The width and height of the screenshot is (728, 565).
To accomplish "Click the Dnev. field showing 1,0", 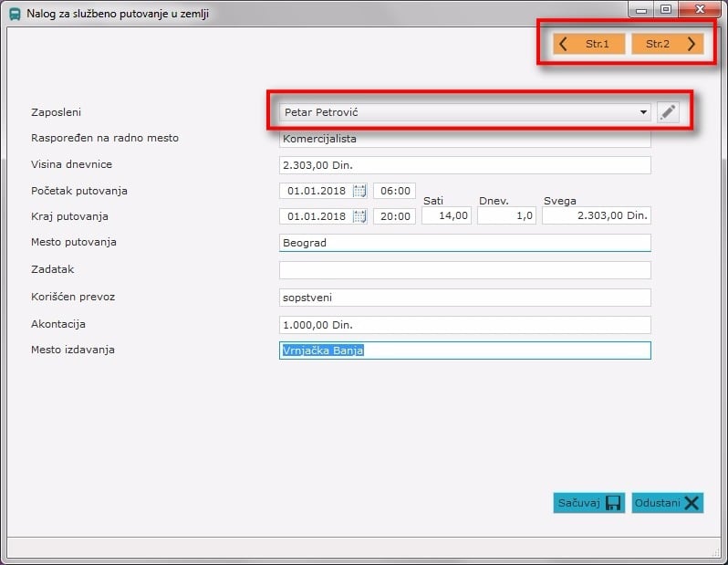I will [506, 215].
